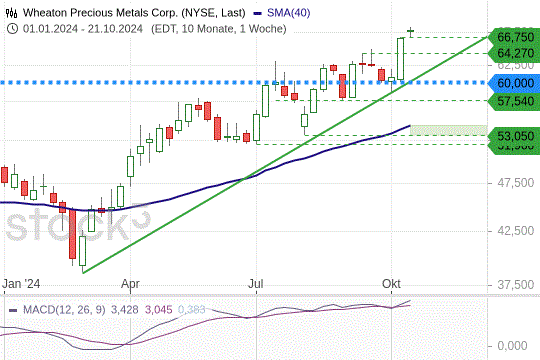Click the 42,500 axis value
Viewport: 540px width, 360px height.
tap(516, 230)
